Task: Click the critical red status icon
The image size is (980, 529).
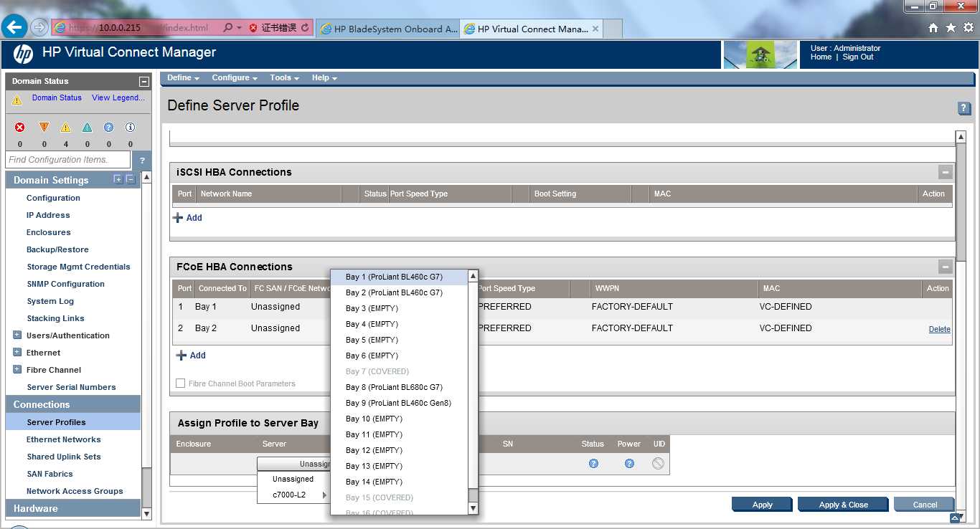Action: [x=20, y=127]
